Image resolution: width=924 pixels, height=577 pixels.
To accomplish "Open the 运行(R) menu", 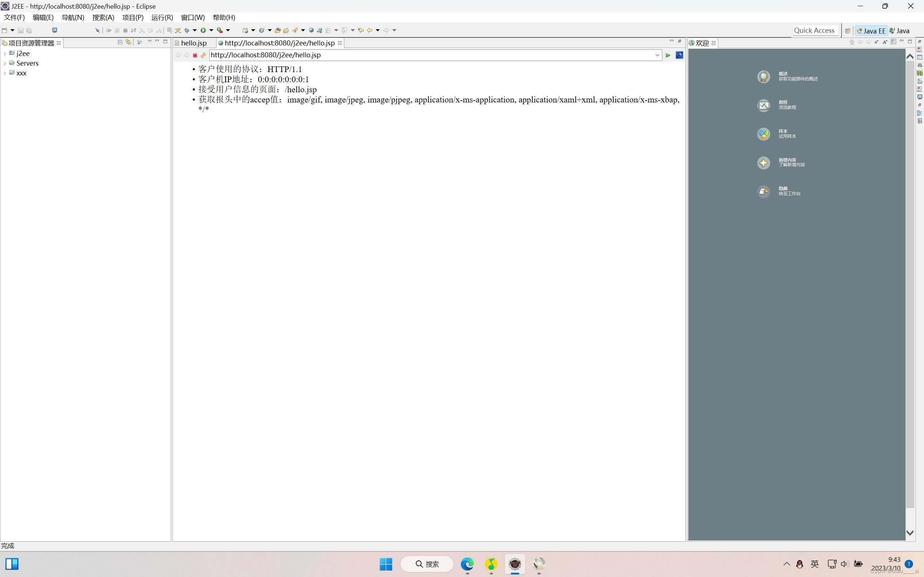I will 162,18.
